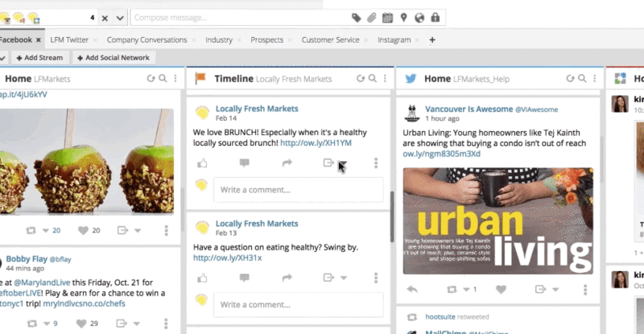Share the Feb 14 BRUNCH post

click(287, 163)
